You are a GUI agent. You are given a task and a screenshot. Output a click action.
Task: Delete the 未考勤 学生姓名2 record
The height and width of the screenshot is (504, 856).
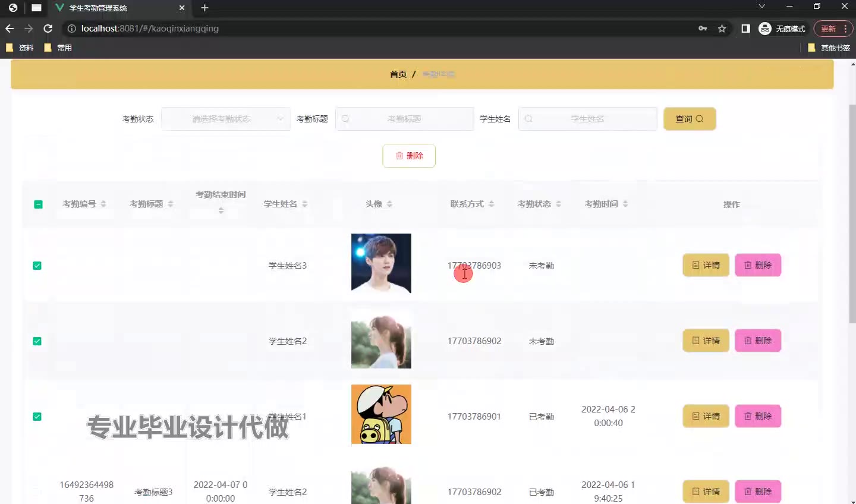[758, 341]
